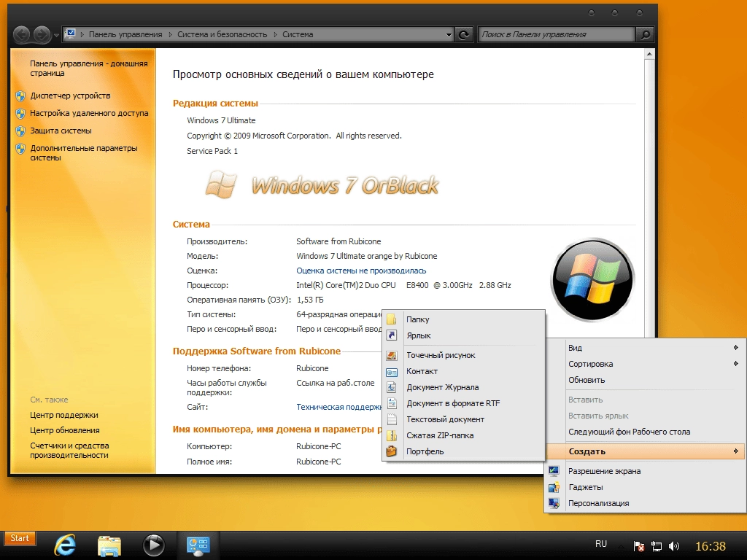747x560 pixels.
Task: Click the search magnifier icon
Action: [x=645, y=34]
